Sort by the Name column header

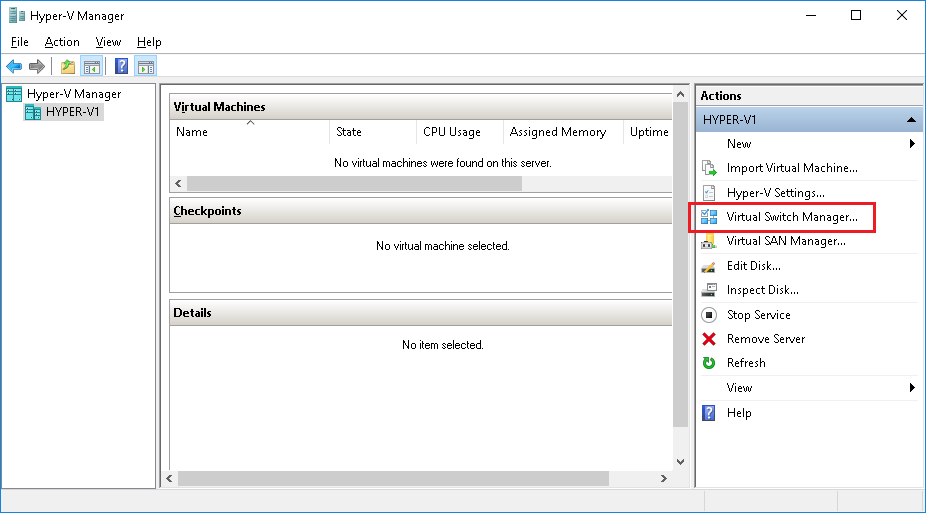click(x=249, y=132)
